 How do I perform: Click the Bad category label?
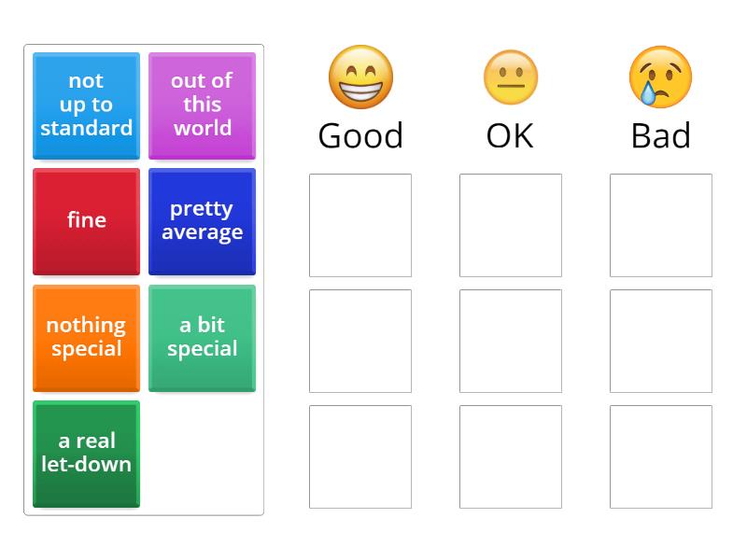click(661, 136)
